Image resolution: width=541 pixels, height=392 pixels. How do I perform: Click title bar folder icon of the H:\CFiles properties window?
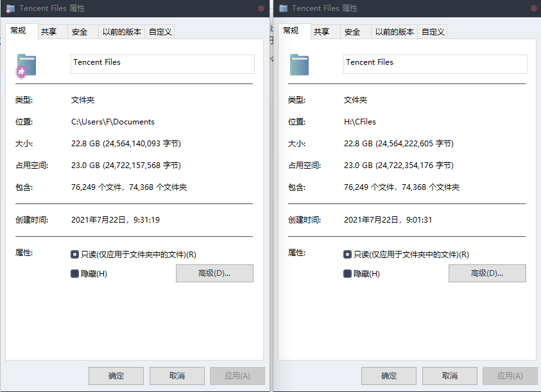283,8
